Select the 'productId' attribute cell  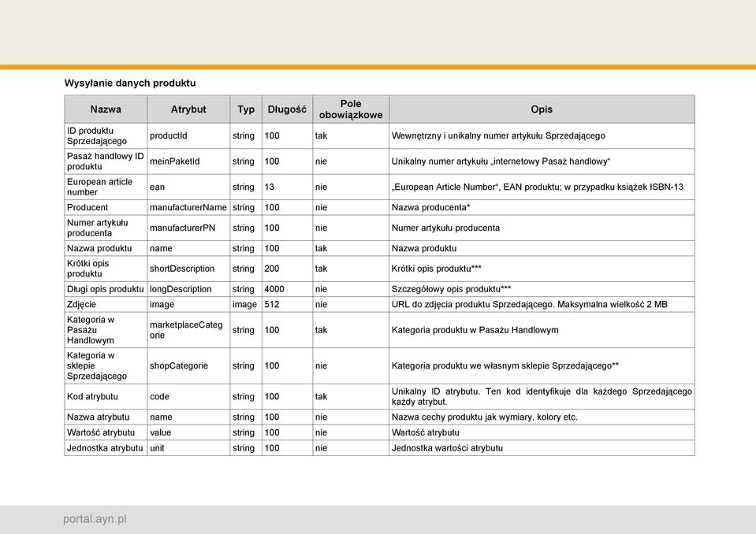click(188, 135)
